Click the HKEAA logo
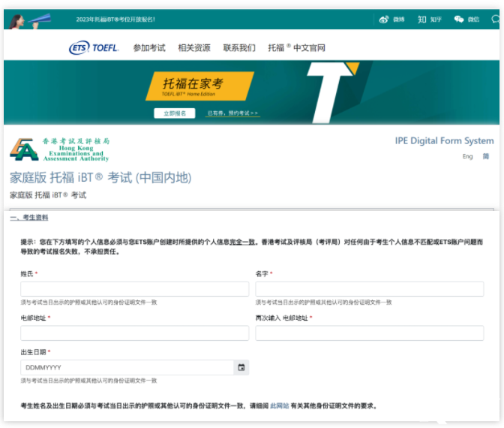The image size is (504, 428). [60, 149]
